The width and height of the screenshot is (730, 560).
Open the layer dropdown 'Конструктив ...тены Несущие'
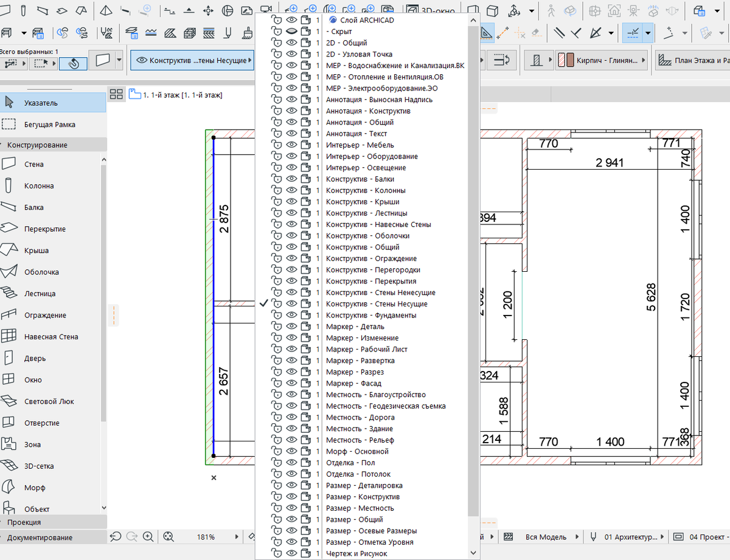[x=192, y=61]
